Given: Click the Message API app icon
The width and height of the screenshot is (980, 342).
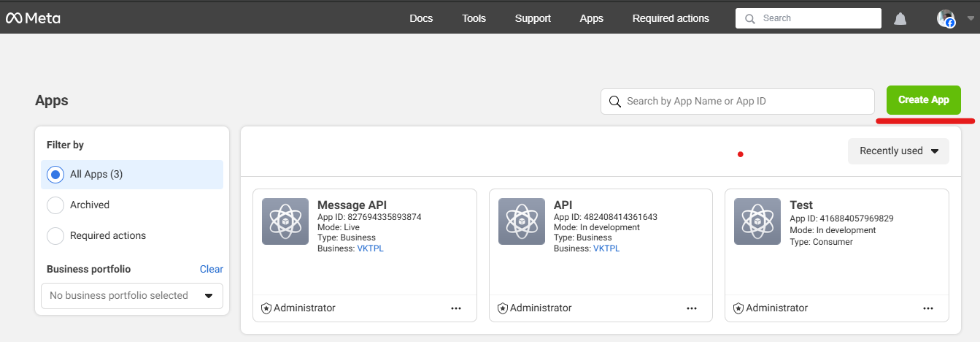Looking at the screenshot, I should pos(285,221).
